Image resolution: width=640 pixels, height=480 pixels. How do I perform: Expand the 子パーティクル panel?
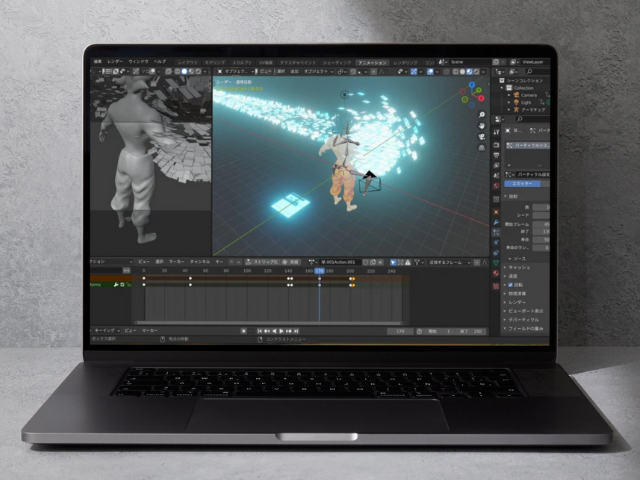521,320
